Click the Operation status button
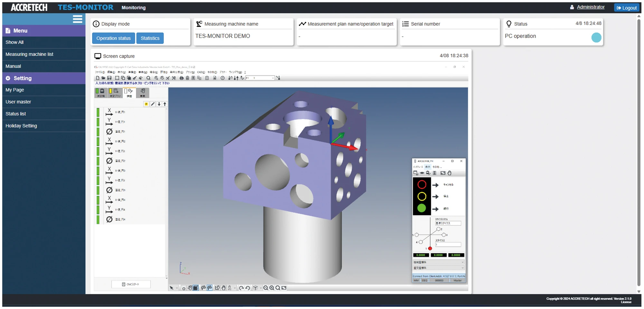The image size is (644, 309). click(113, 38)
